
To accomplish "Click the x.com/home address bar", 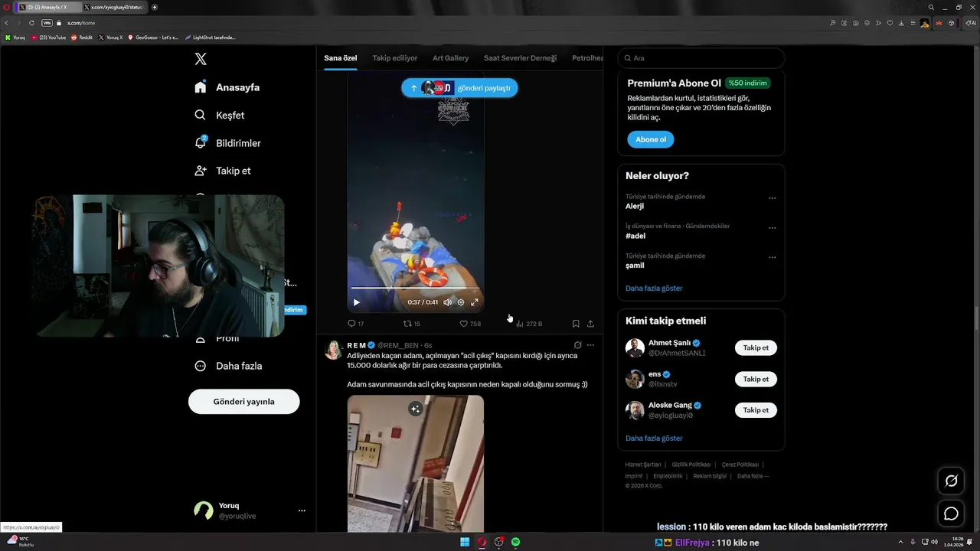I will [81, 23].
